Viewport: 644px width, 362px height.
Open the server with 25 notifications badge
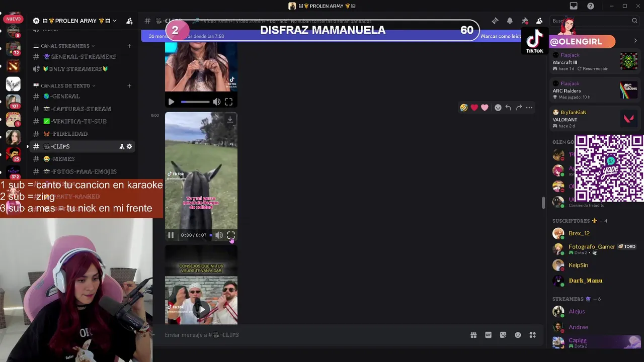[13, 154]
